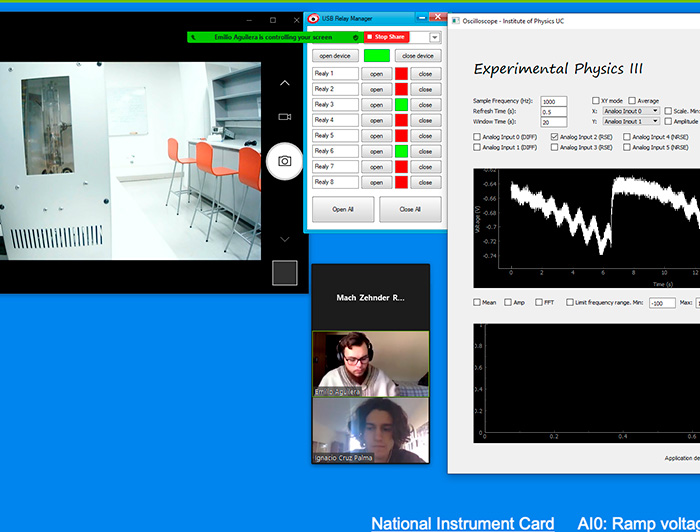Click the phone icon in the sharing bar
The height and width of the screenshot is (532, 700).
coord(193,37)
